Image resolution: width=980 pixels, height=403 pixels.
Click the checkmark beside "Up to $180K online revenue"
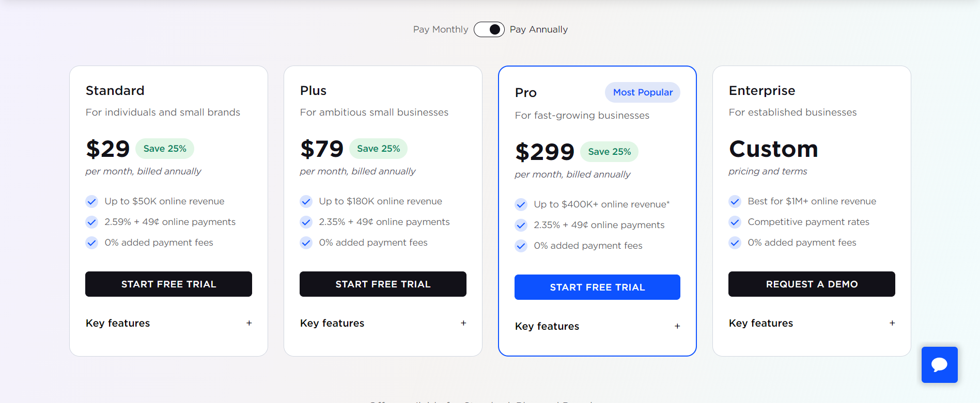pyautogui.click(x=306, y=201)
